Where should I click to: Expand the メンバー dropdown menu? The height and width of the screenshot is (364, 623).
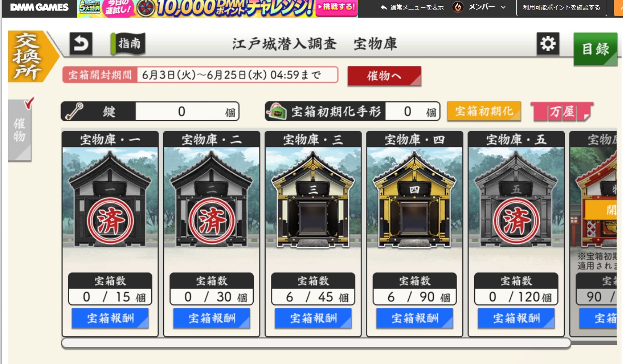coord(487,7)
